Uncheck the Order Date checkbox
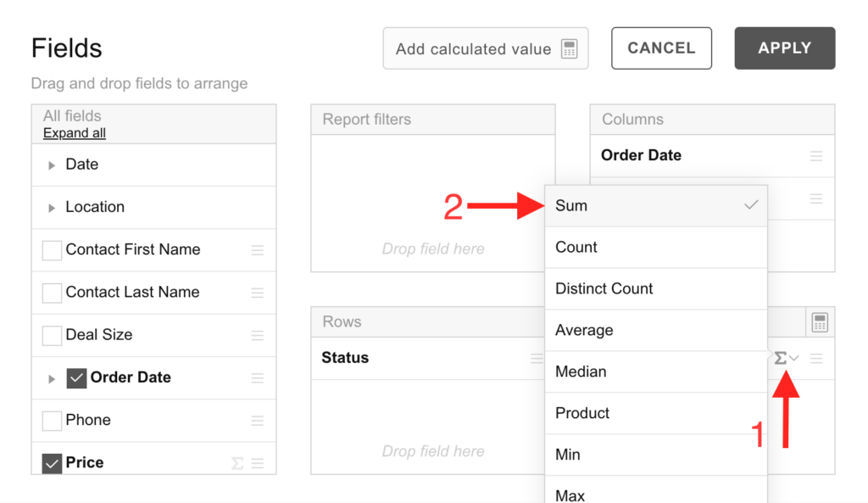This screenshot has width=868, height=503. [75, 378]
